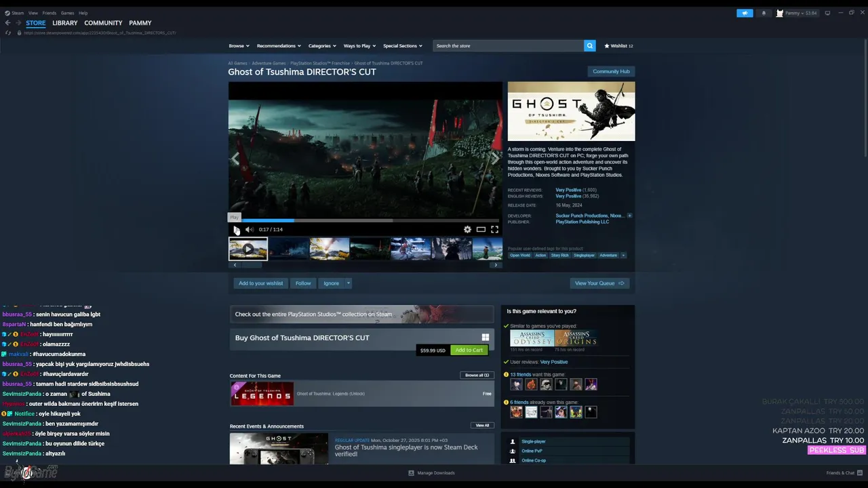This screenshot has width=868, height=488.
Task: Click Add to your wishlist
Action: 260,283
